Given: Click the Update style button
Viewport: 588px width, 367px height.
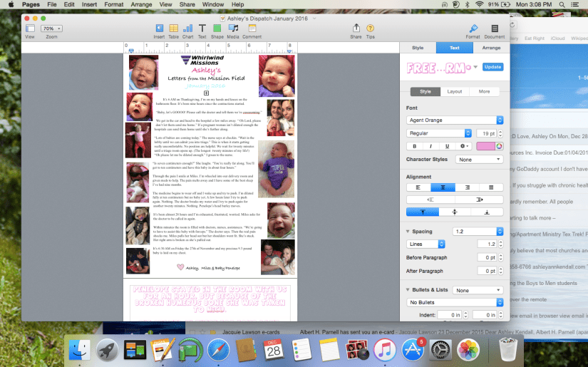Looking at the screenshot, I should click(x=492, y=67).
